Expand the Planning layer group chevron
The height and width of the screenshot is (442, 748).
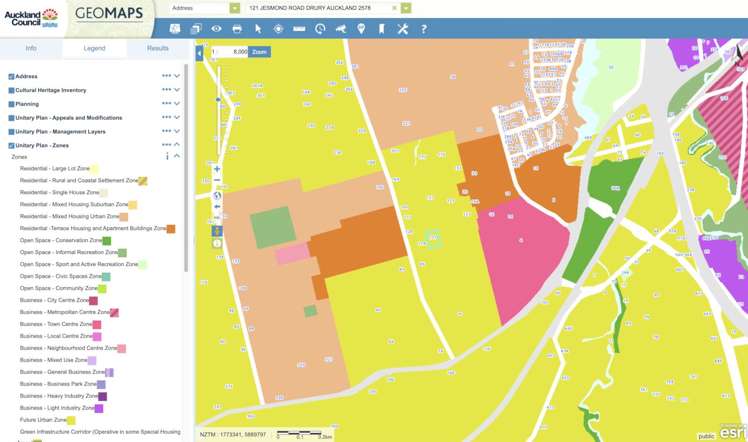coord(177,104)
